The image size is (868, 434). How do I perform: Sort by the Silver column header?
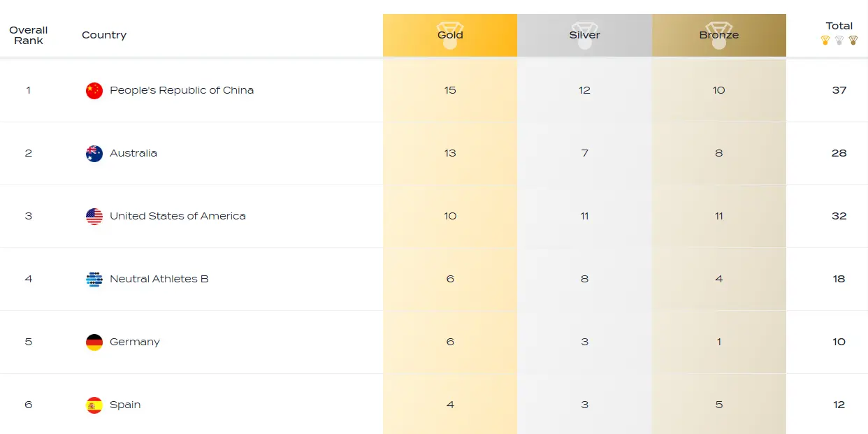click(x=584, y=35)
